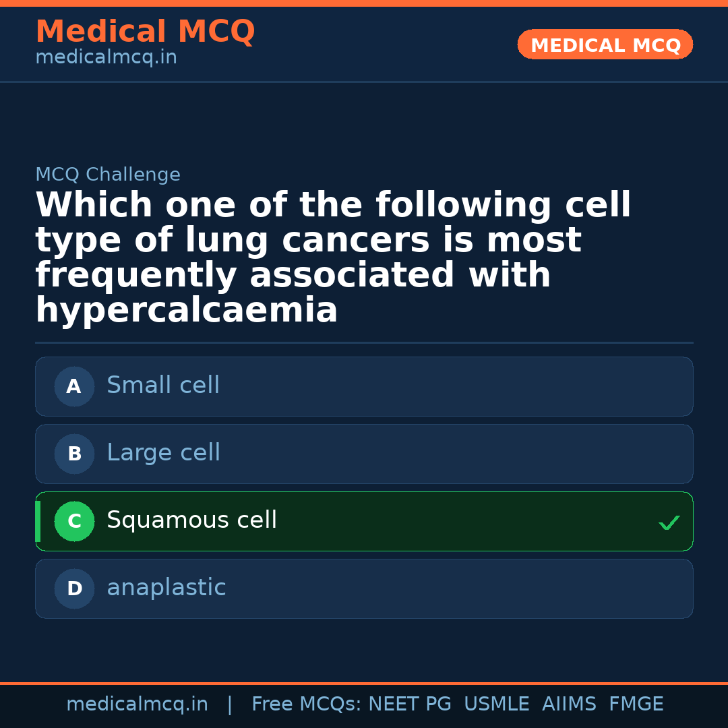The height and width of the screenshot is (728, 728).
Task: Click "AIIMS" in the footer
Action: 569,704
